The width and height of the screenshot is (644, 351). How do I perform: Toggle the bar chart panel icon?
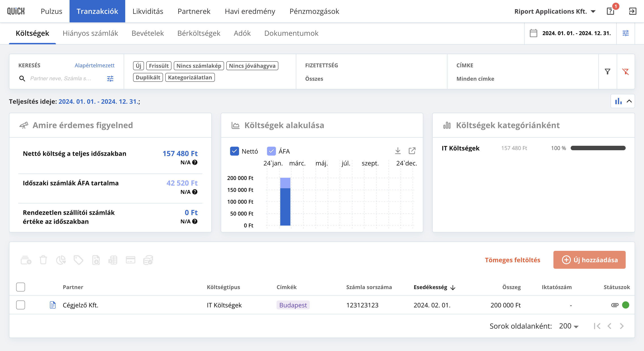618,101
